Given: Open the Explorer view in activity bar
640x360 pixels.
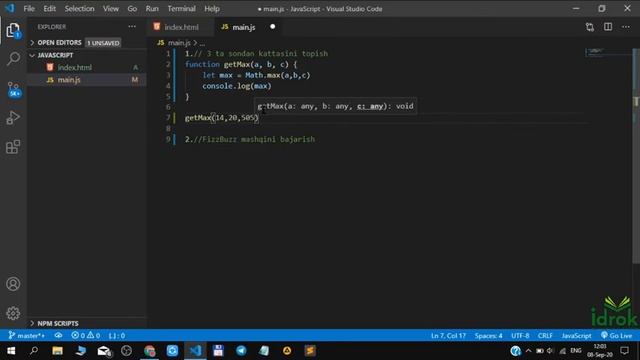Looking at the screenshot, I should (x=13, y=30).
